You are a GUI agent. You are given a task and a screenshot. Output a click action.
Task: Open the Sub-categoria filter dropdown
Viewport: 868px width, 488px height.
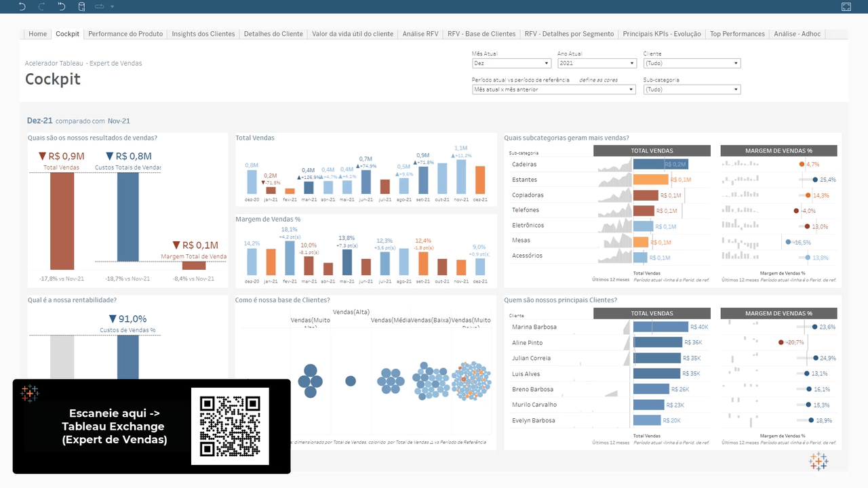pyautogui.click(x=691, y=89)
